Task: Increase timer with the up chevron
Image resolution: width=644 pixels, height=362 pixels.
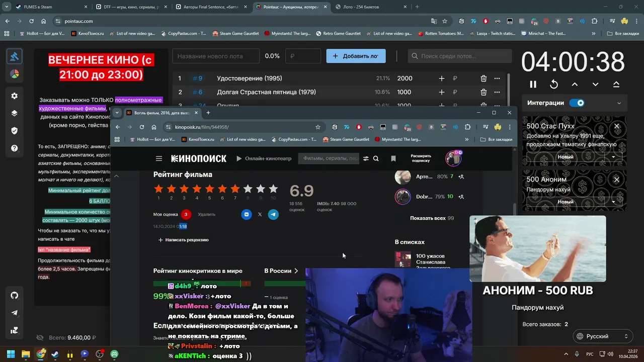Action: [575, 84]
